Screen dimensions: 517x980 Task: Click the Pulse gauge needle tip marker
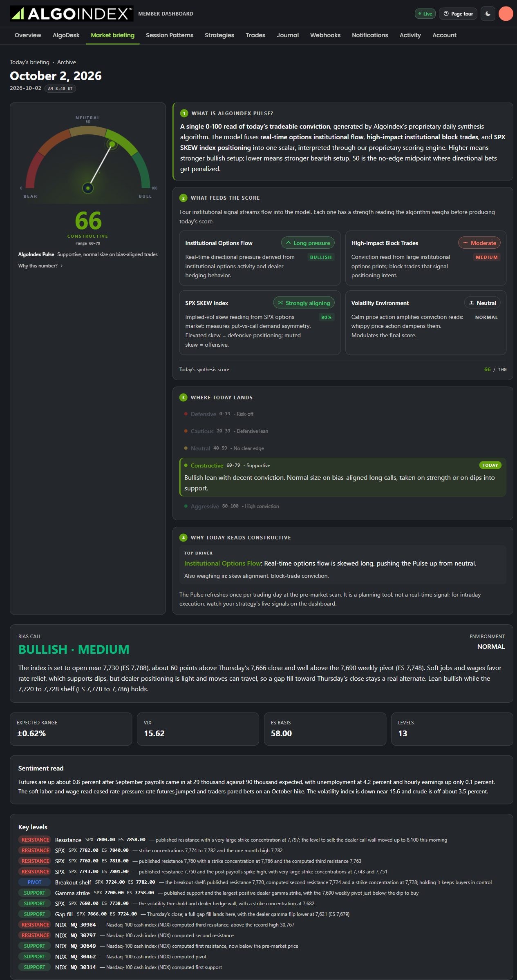112,144
